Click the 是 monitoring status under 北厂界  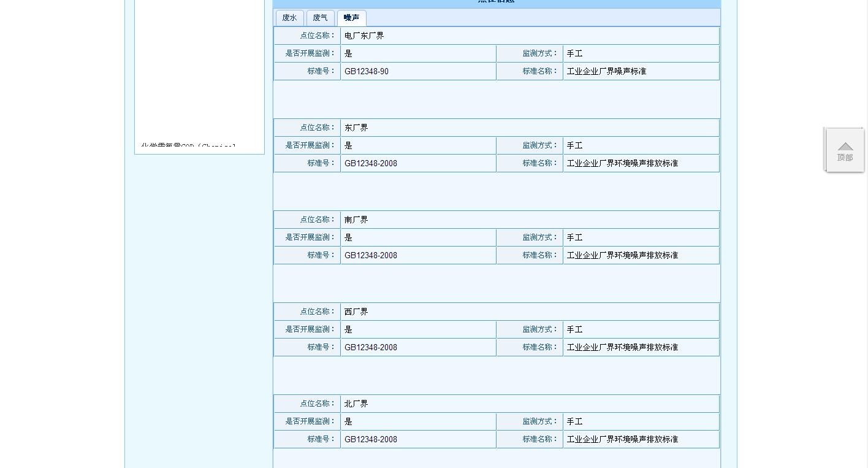[348, 422]
